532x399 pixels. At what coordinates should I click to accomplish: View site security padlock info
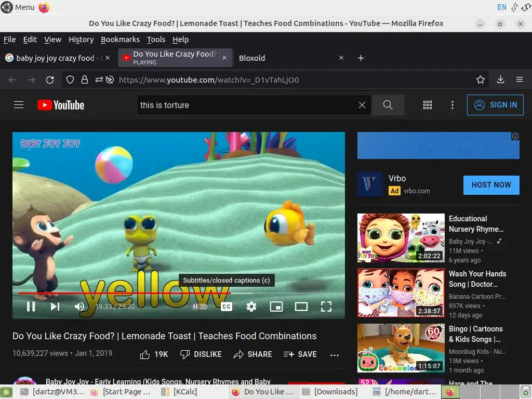85,79
